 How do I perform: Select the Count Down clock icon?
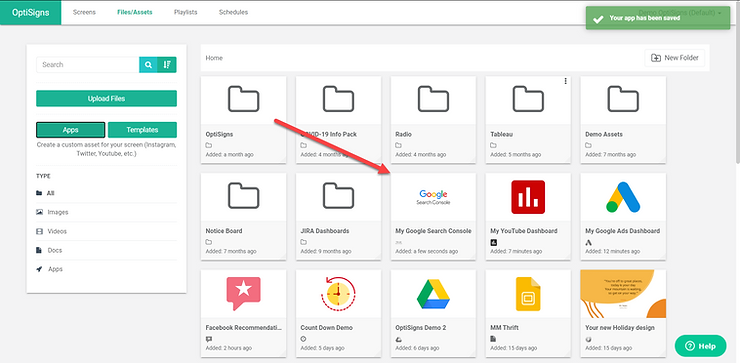338,293
